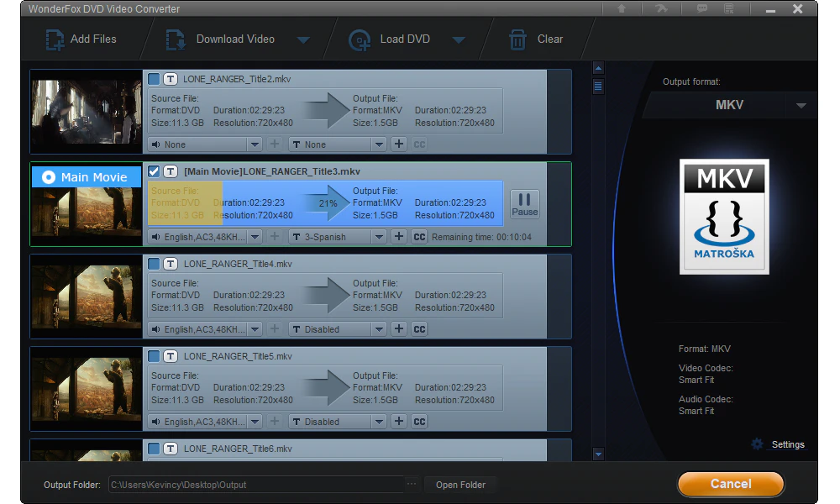840x504 pixels.
Task: Pause the Title3 conversion
Action: 524,205
